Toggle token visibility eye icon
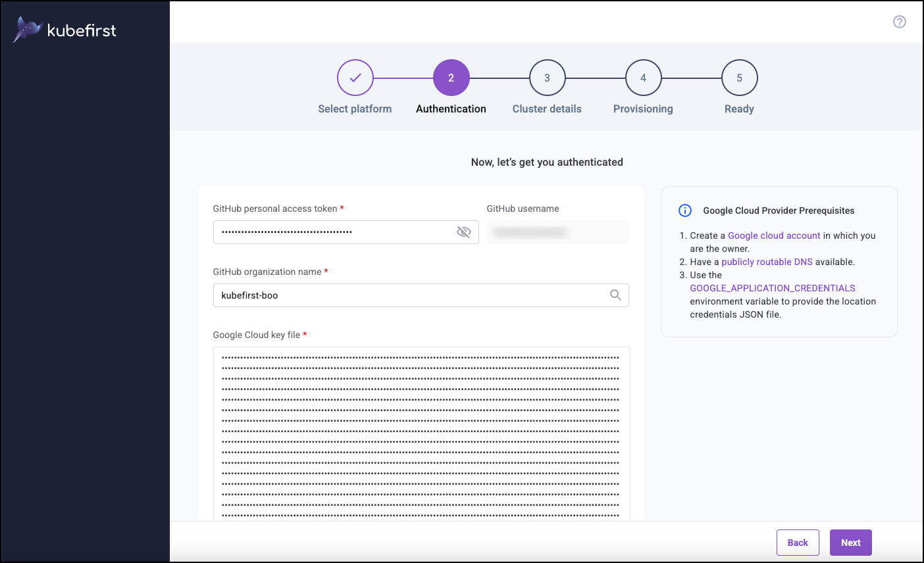 [x=464, y=232]
